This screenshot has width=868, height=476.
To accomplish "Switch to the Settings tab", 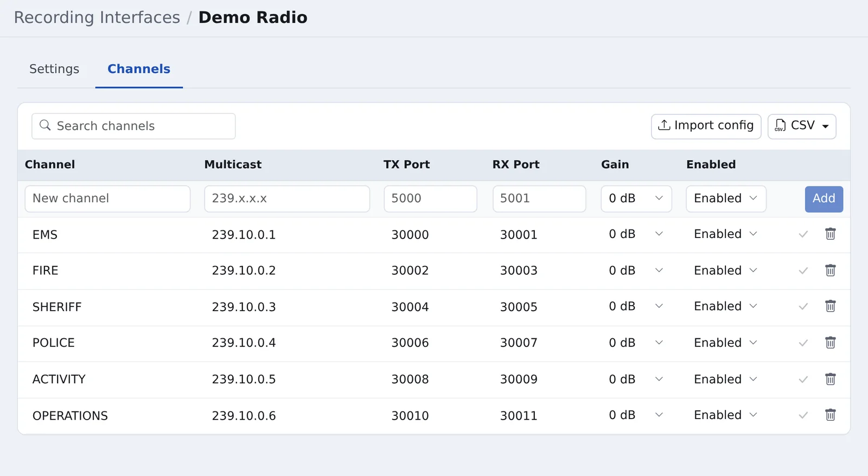I will (54, 69).
